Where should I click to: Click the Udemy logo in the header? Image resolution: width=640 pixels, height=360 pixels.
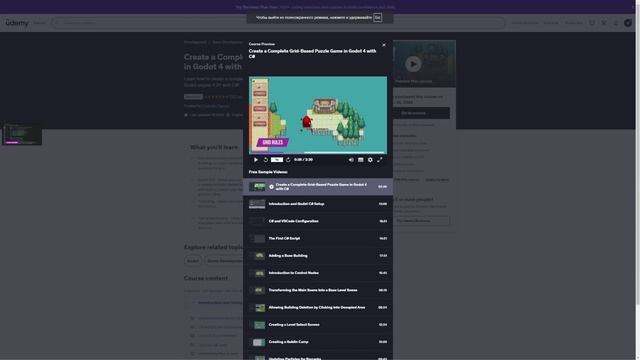click(17, 23)
